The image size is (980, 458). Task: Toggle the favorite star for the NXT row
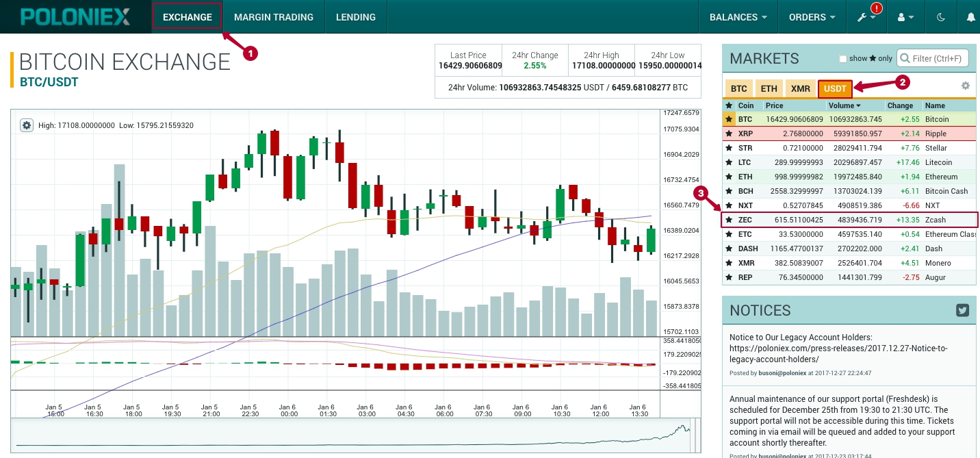729,205
